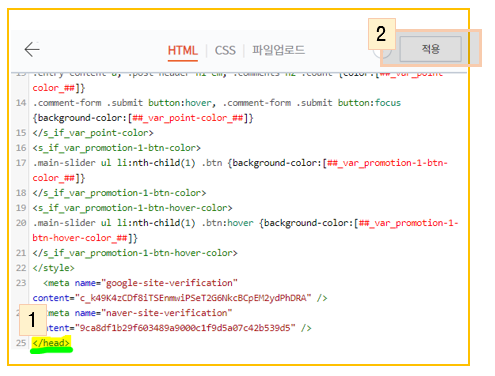Viewport: 495px width, 376px height.
Task: Click the line number 25 in the gutter
Action: (x=21, y=343)
